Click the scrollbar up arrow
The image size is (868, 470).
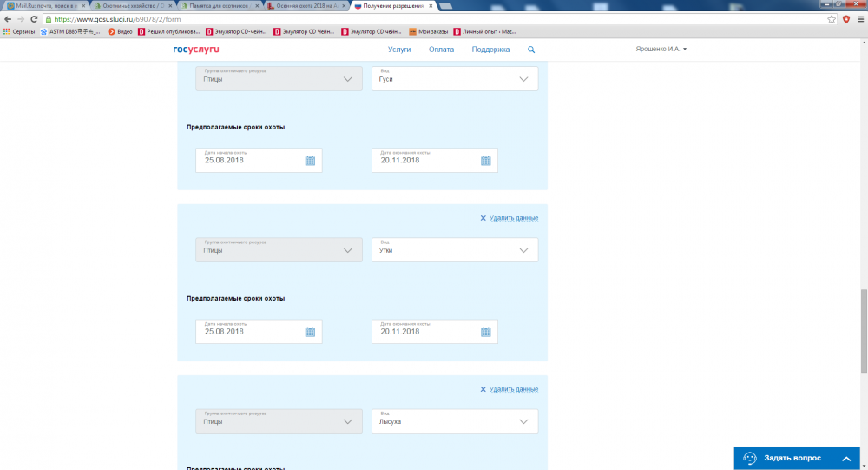(864, 42)
